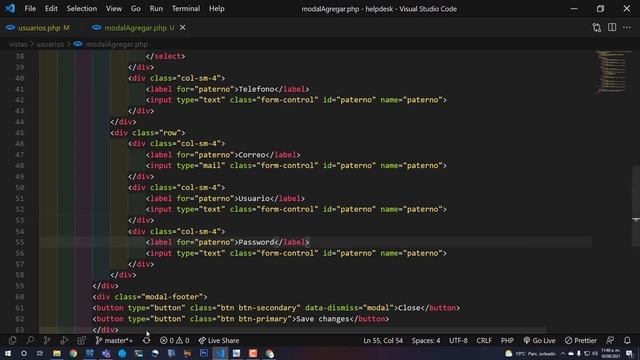
Task: Click the 'Ln 55, Col 54' cursor position
Action: coord(383,340)
